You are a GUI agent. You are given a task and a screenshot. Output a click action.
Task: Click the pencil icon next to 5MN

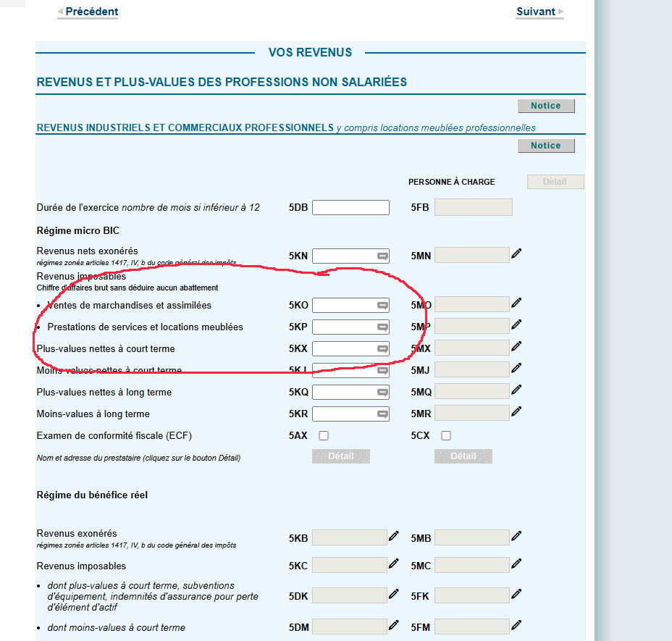coord(516,254)
